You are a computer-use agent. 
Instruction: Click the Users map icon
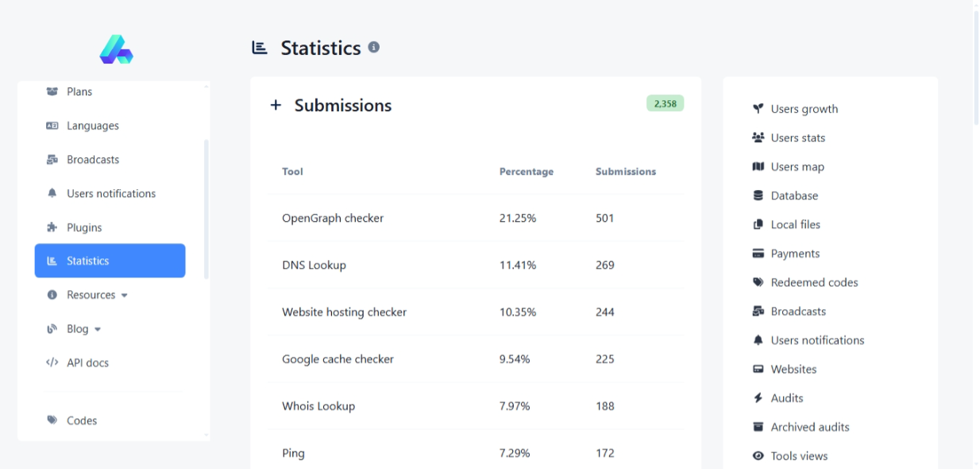click(x=758, y=167)
